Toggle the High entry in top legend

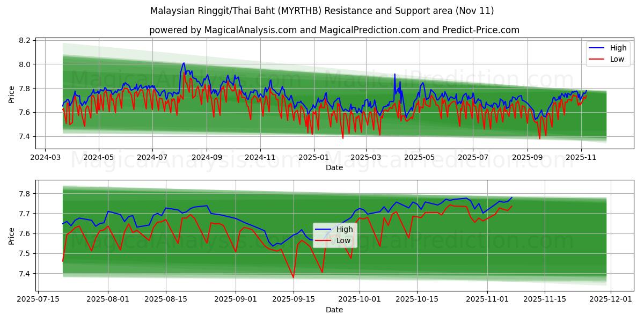pos(612,48)
